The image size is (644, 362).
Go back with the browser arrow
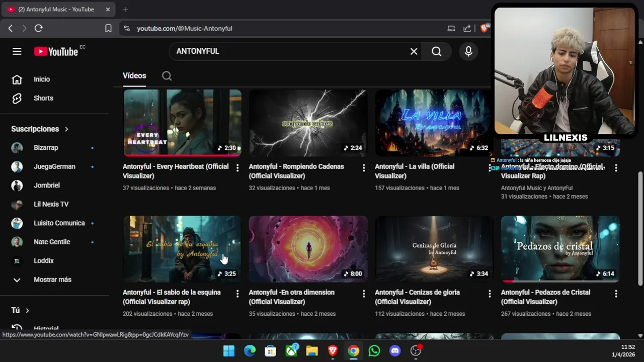[10, 28]
